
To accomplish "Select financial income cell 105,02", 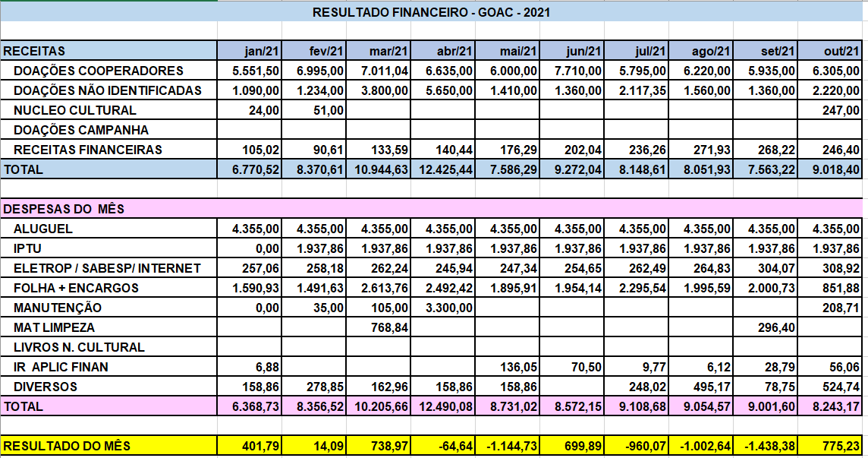I will tap(249, 150).
